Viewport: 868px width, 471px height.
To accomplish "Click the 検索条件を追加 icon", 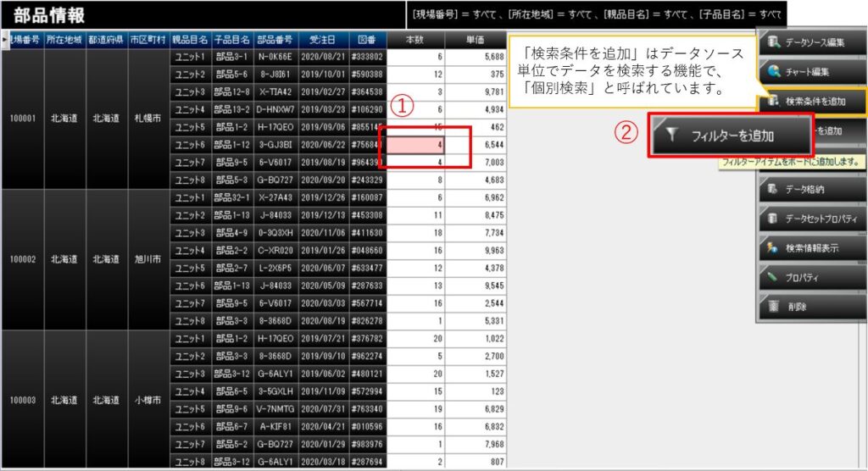I will (773, 102).
